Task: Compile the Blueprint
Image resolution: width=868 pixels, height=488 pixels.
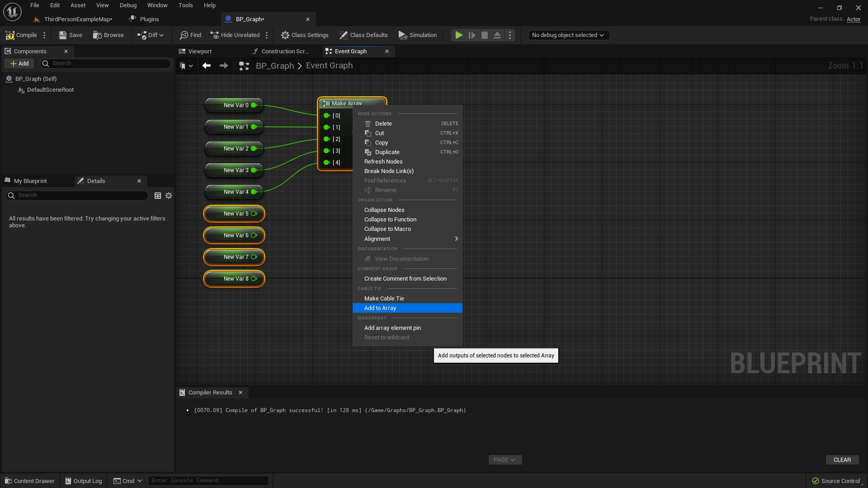Action: click(21, 35)
